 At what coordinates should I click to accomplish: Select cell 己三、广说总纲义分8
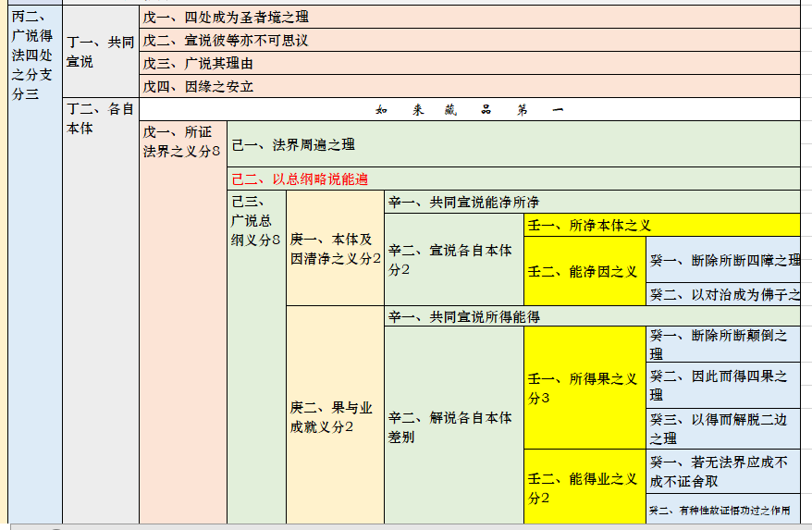(256, 357)
